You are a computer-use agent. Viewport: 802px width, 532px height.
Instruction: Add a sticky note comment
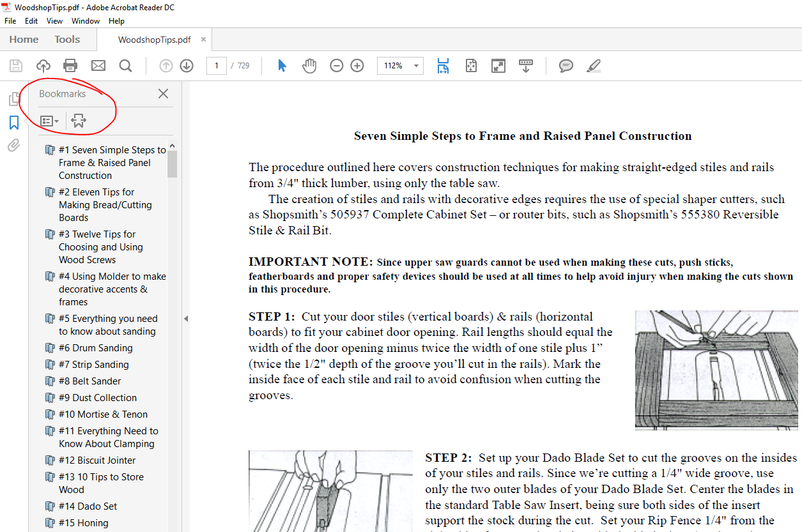coord(566,66)
